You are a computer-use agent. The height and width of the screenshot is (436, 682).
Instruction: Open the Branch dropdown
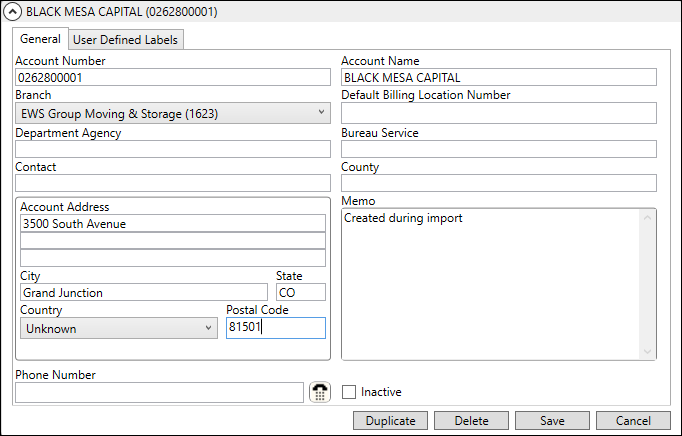172,113
